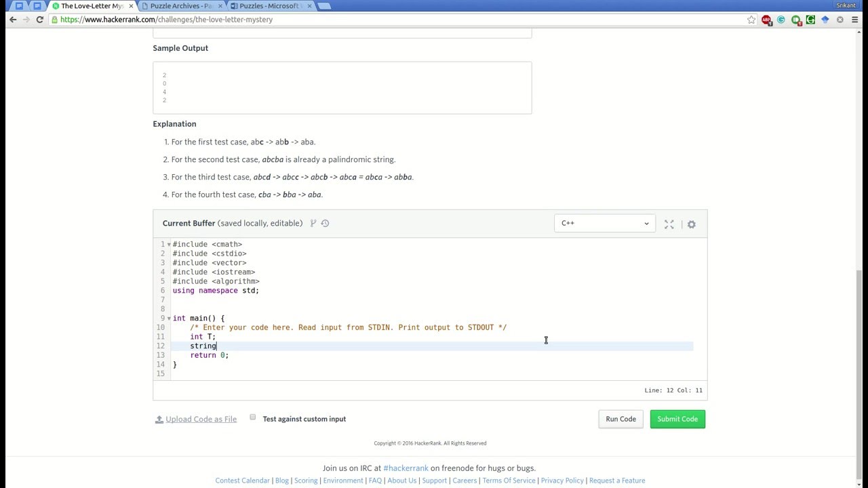Screen dimensions: 868x488
Task: Click the browser back arrow
Action: (12, 20)
